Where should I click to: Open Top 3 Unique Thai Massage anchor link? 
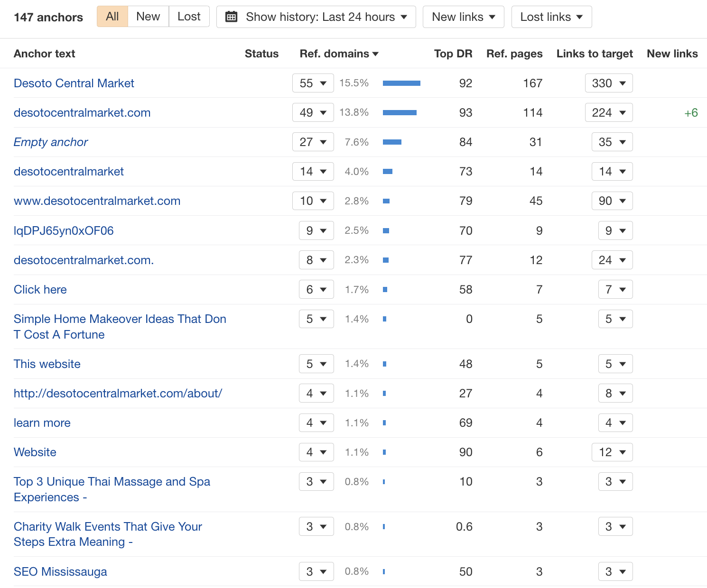point(112,489)
